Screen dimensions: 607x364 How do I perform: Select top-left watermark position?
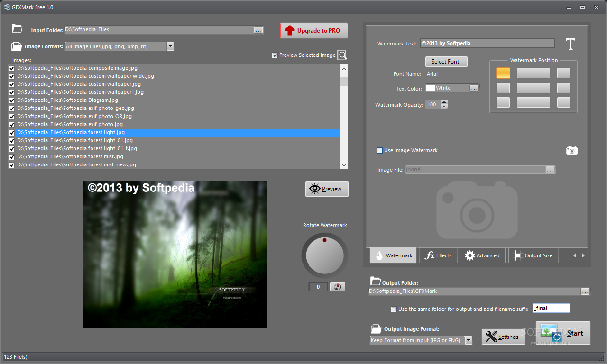point(503,73)
